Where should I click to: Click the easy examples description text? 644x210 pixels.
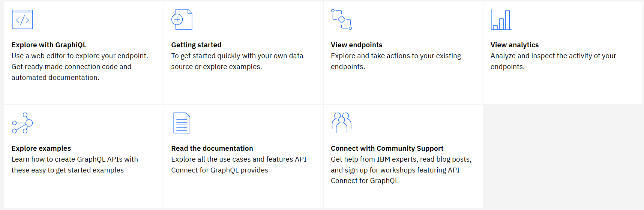(75, 165)
